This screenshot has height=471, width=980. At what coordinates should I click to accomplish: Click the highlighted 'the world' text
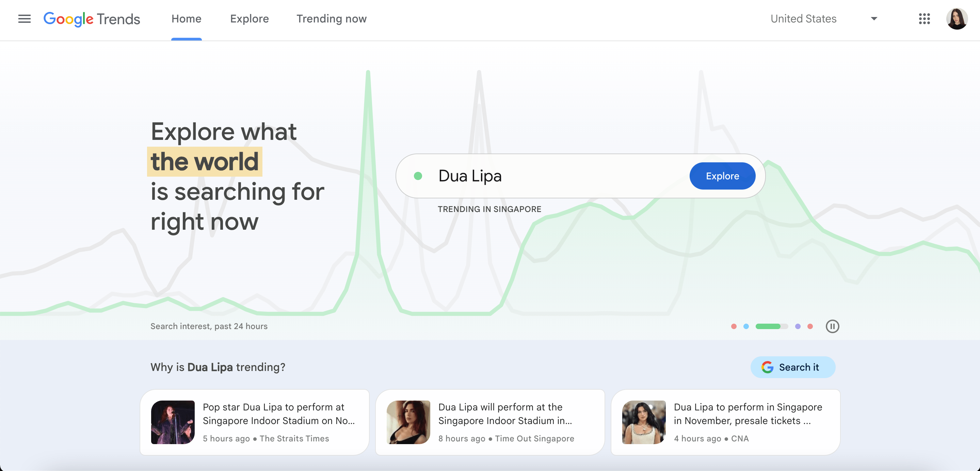click(x=205, y=162)
